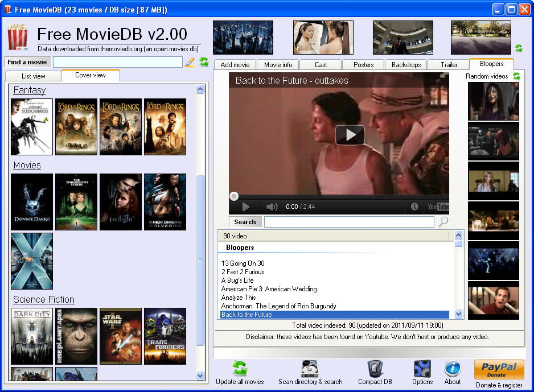Open the Trailer tab
The height and width of the screenshot is (392, 534).
click(449, 65)
